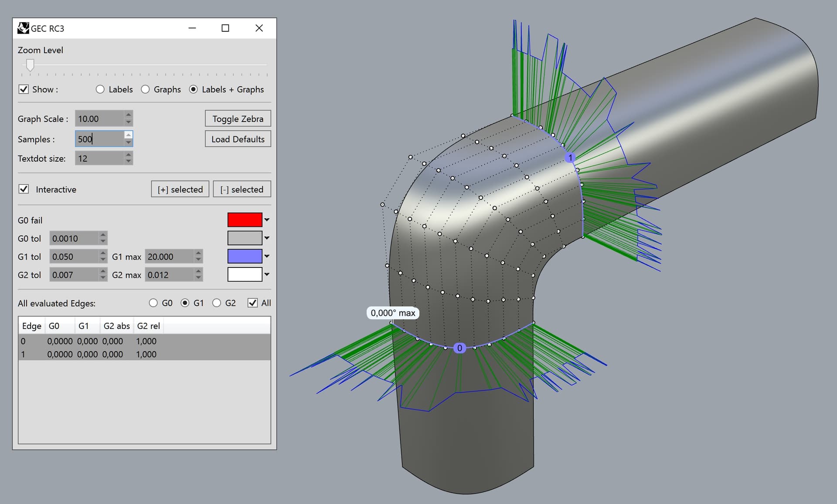The height and width of the screenshot is (504, 837).
Task: Increase Graph Scale with up arrow
Action: pyautogui.click(x=128, y=115)
